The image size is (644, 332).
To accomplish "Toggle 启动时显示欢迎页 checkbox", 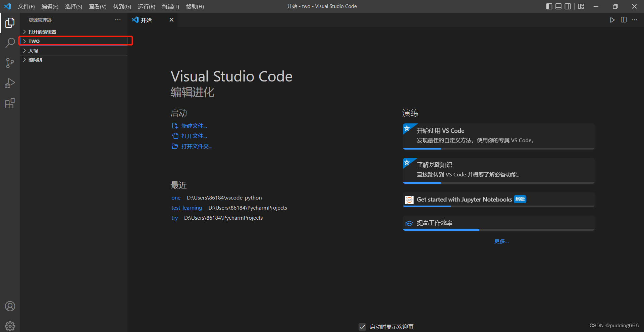I will coord(362,327).
